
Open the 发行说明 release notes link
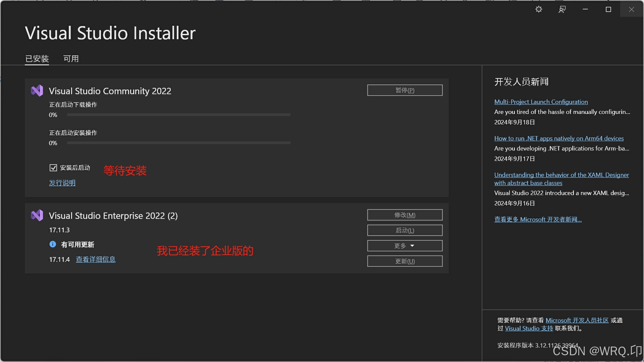(x=62, y=183)
